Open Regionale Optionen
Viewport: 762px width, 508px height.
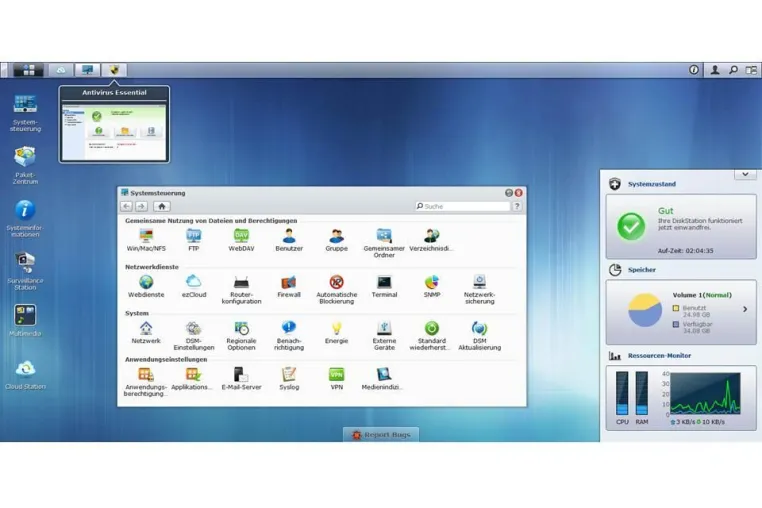tap(241, 336)
